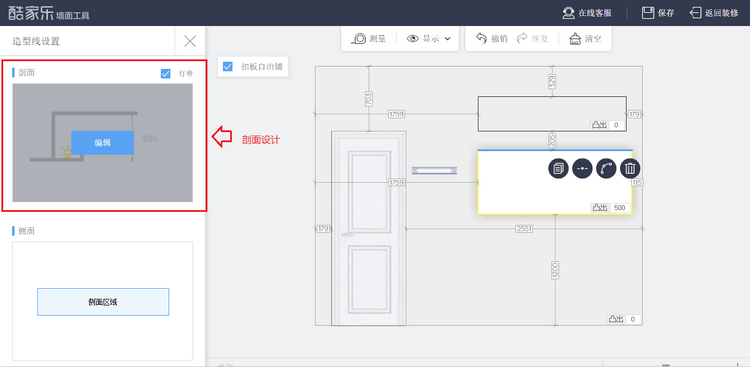Click the 500 value beside section preview
750x367 pixels.
click(x=150, y=139)
